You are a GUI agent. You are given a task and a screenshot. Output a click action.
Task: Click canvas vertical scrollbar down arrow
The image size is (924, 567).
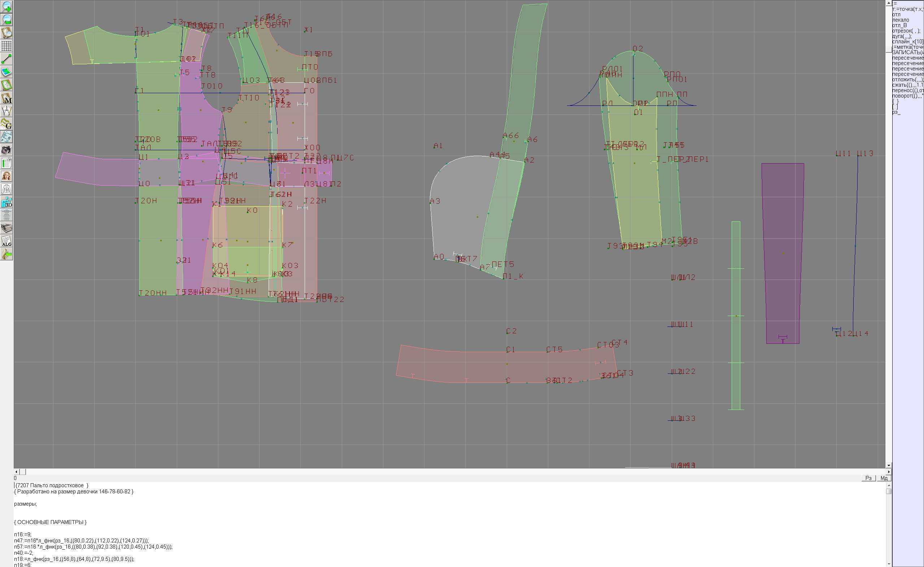(889, 465)
